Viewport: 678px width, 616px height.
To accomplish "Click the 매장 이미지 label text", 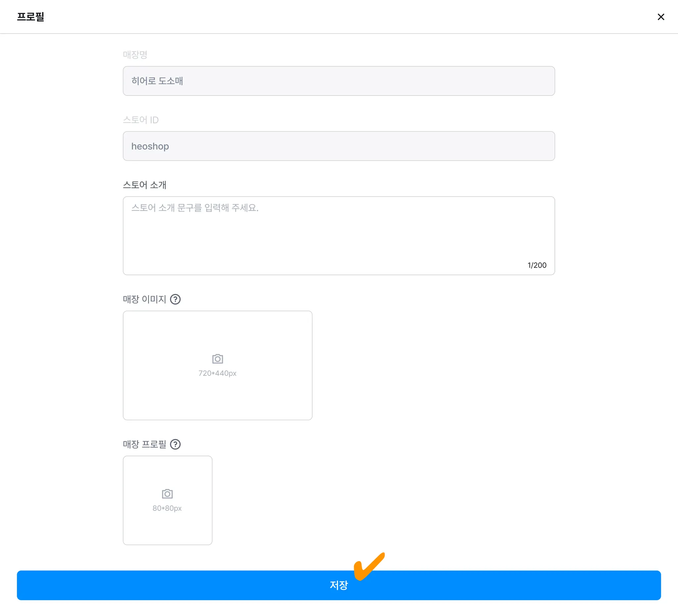I will coord(145,299).
